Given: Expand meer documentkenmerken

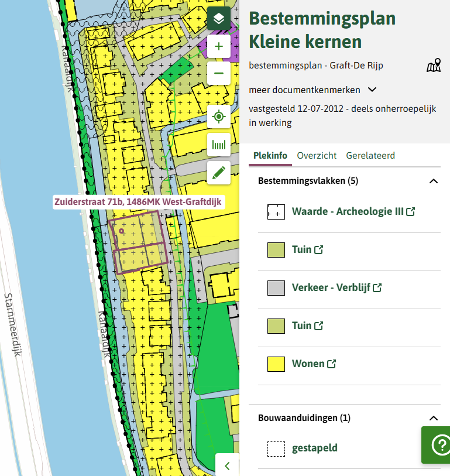Looking at the screenshot, I should pos(312,90).
